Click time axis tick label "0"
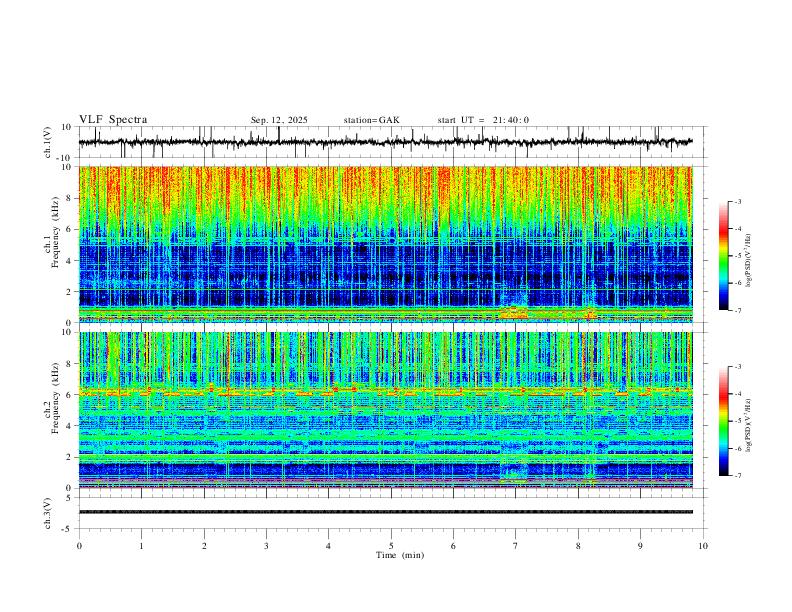The image size is (792, 612). pos(79,546)
